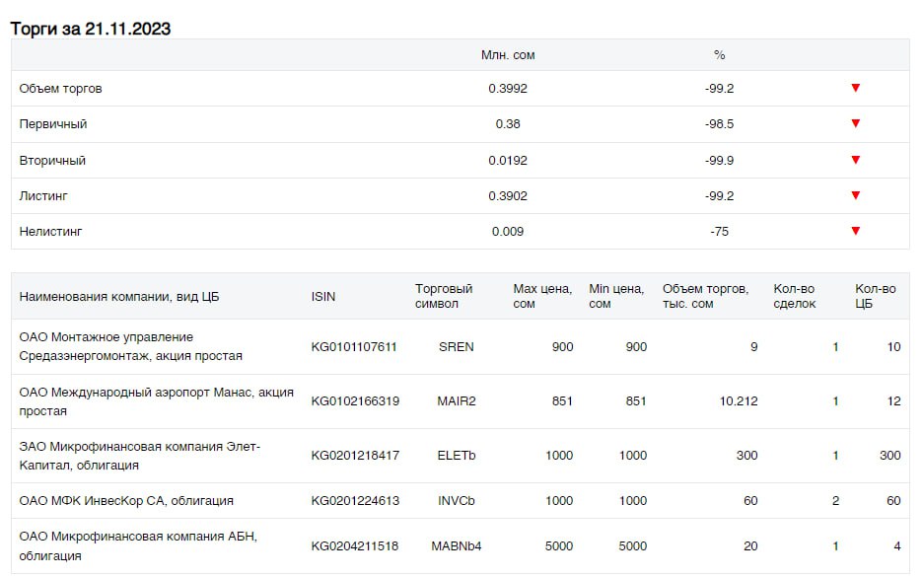The image size is (924, 578).
Task: Click securities count 12 for MAIR2
Action: coord(894,401)
